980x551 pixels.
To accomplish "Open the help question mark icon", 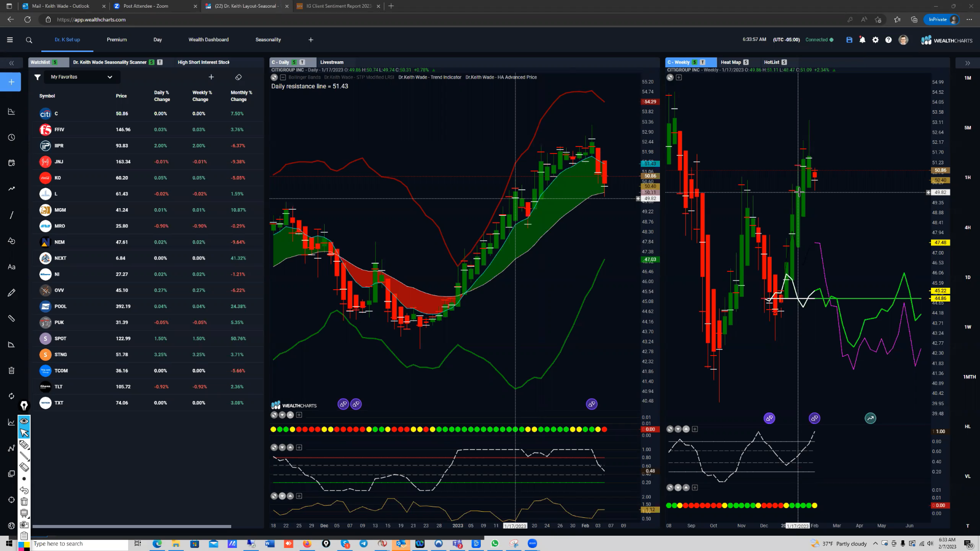I will point(889,40).
